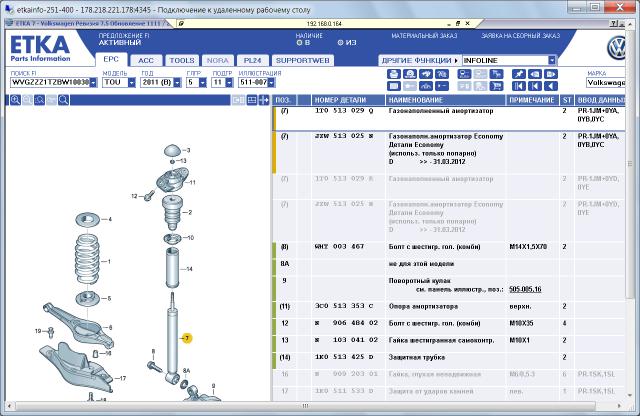
Task: Click the fourth icon in top toolbar row
Action: pos(442,74)
